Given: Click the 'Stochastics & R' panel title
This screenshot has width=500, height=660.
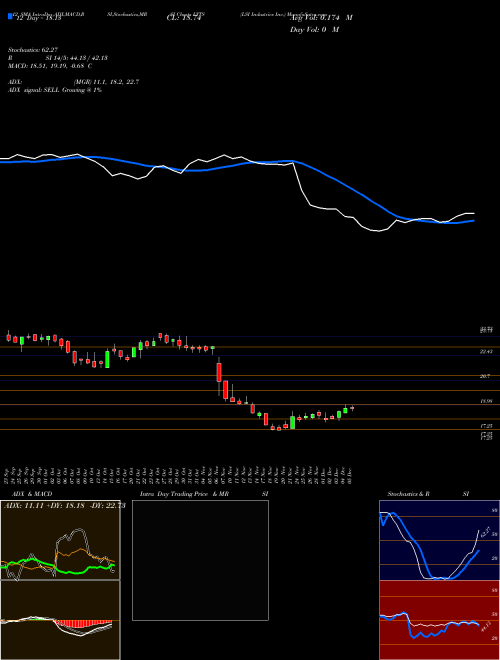Looking at the screenshot, I should [409, 494].
